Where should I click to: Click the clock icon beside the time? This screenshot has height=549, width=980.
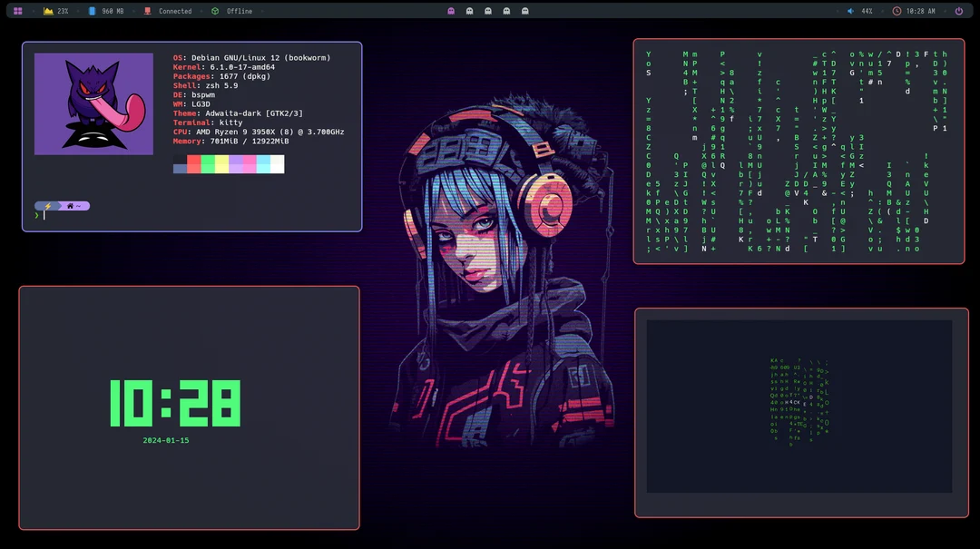[896, 11]
